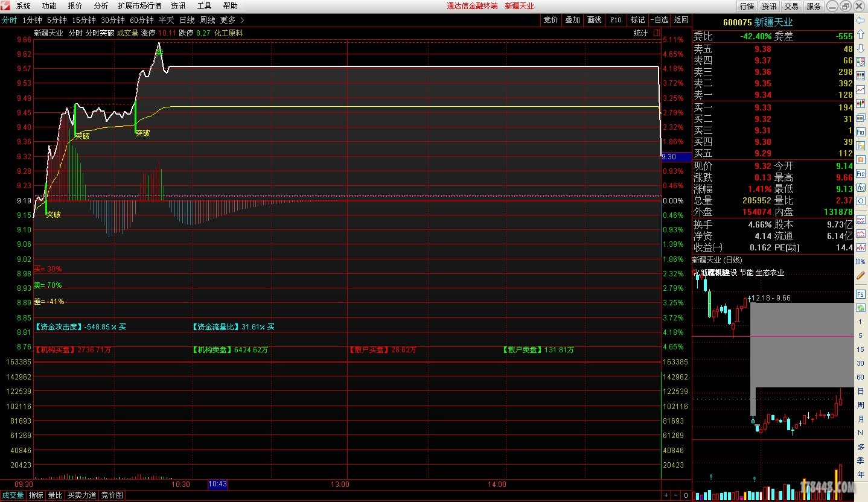This screenshot has width=868, height=502.
Task: Click stock code 600075 header
Action: (x=737, y=22)
